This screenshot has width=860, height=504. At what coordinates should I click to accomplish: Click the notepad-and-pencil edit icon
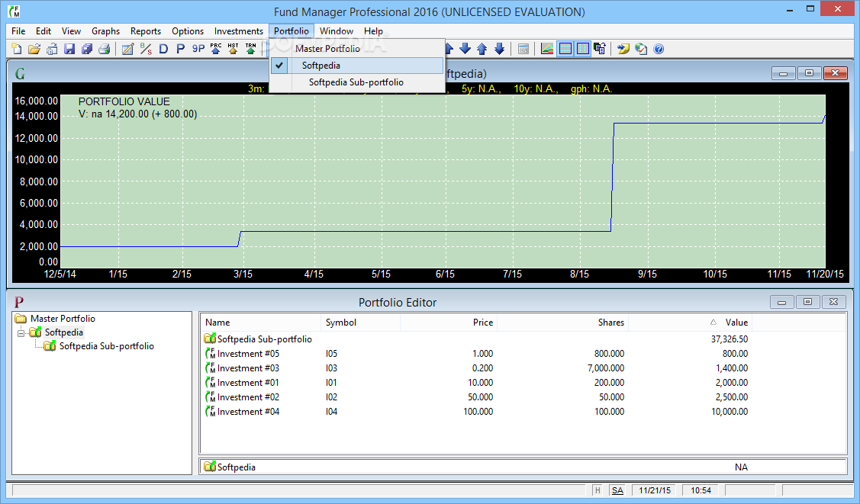click(x=127, y=50)
